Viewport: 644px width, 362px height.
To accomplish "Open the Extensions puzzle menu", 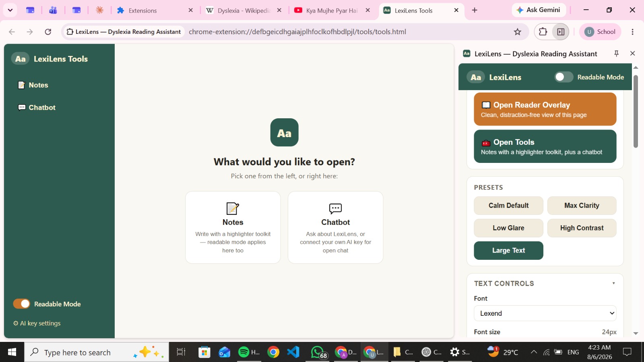I will click(x=543, y=32).
